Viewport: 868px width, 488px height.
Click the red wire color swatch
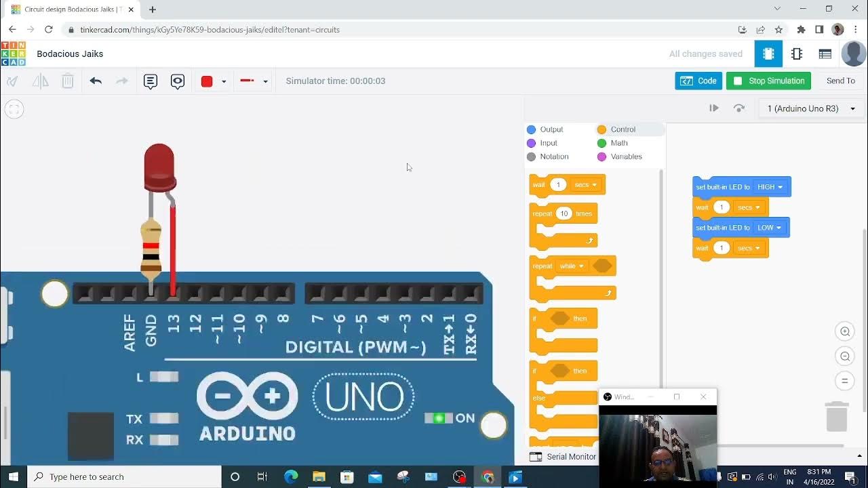click(207, 81)
